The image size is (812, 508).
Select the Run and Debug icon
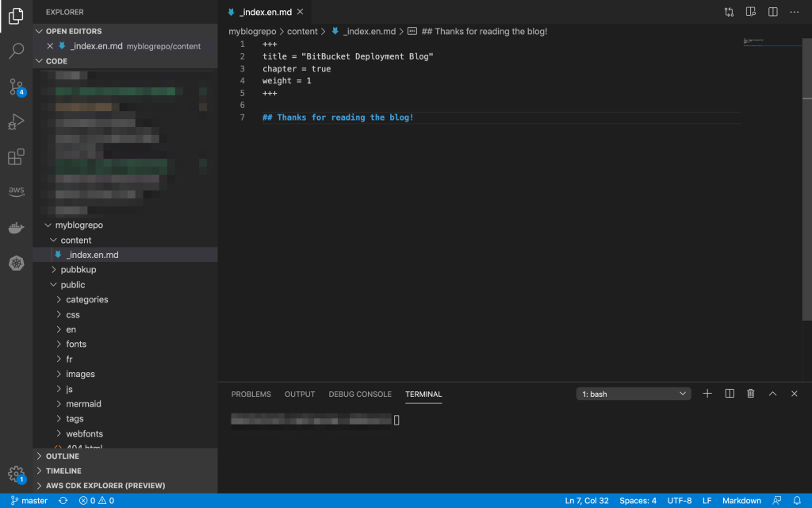(17, 122)
